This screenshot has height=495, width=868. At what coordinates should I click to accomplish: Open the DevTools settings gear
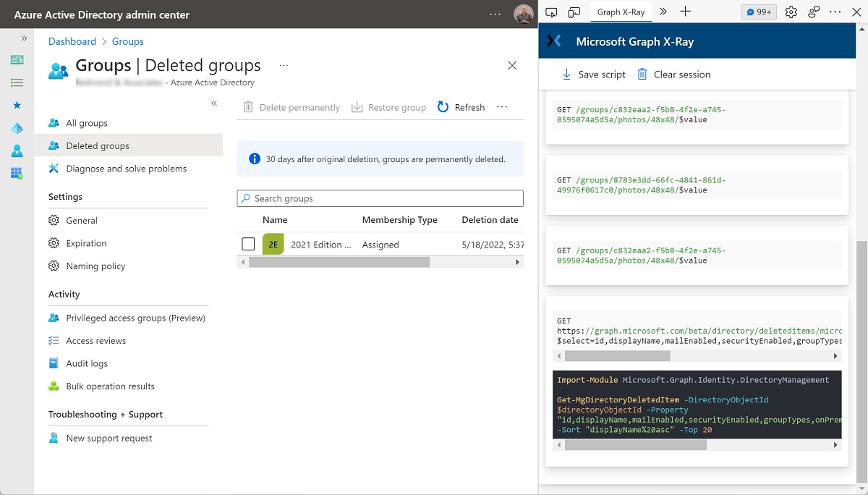coord(791,12)
